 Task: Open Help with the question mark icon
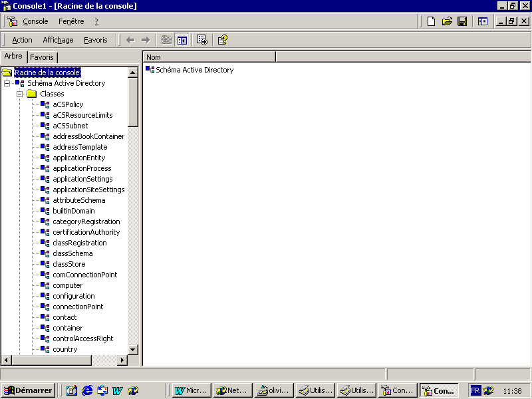[x=222, y=40]
